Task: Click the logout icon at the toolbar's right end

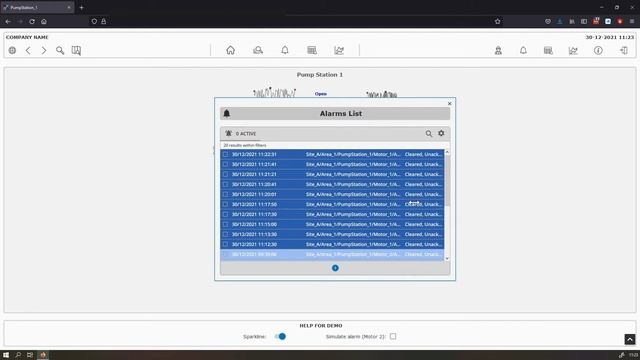Action: point(624,51)
